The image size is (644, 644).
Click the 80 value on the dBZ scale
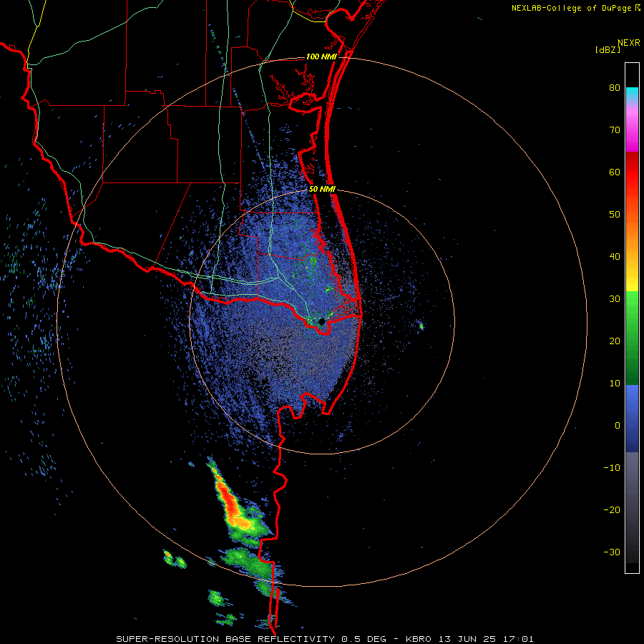click(615, 88)
